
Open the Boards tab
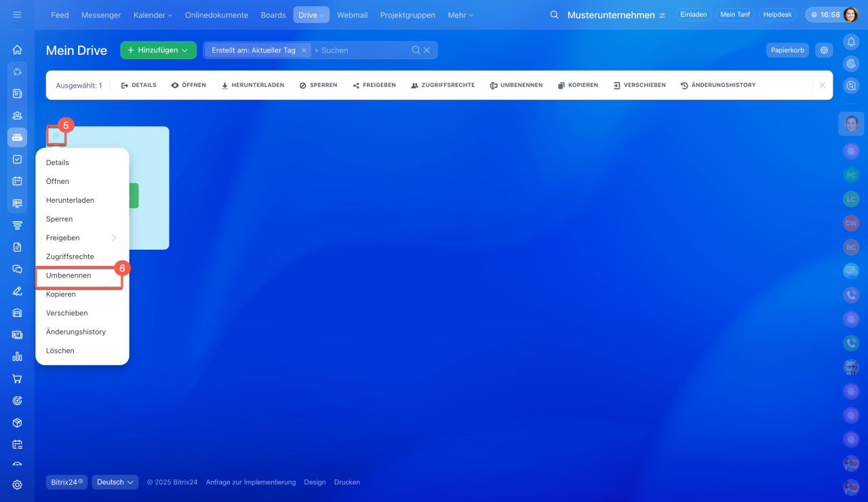pos(273,15)
